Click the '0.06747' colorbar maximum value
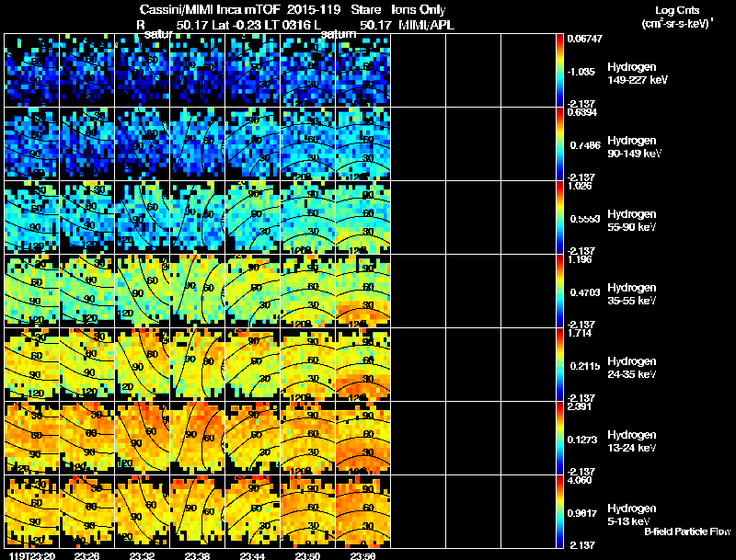The width and height of the screenshot is (736, 560). pos(584,39)
